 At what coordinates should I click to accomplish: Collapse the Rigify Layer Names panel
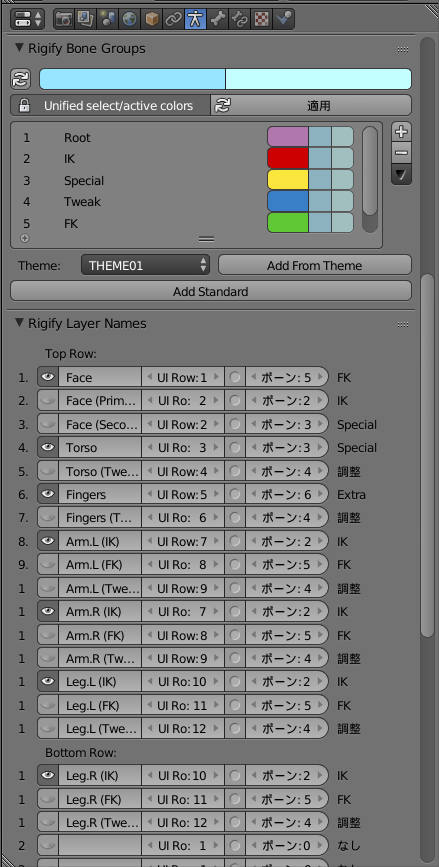tap(20, 322)
